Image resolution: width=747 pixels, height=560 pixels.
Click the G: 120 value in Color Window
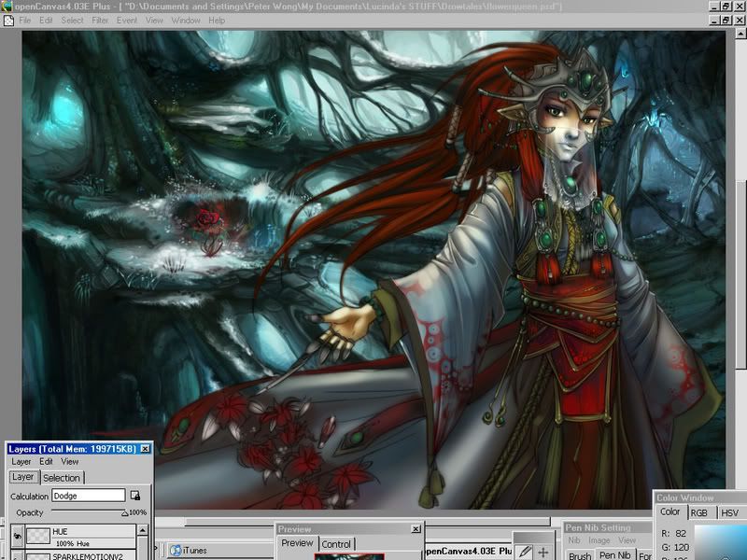675,547
